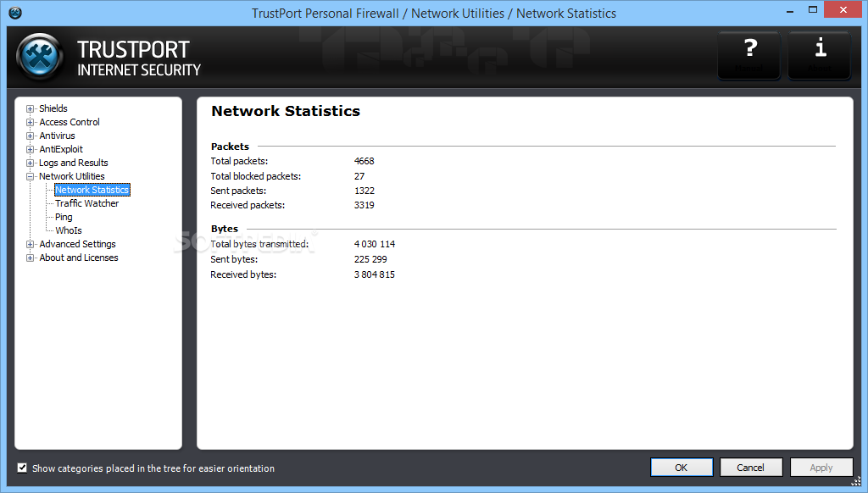Close the TrustPort window

843,10
